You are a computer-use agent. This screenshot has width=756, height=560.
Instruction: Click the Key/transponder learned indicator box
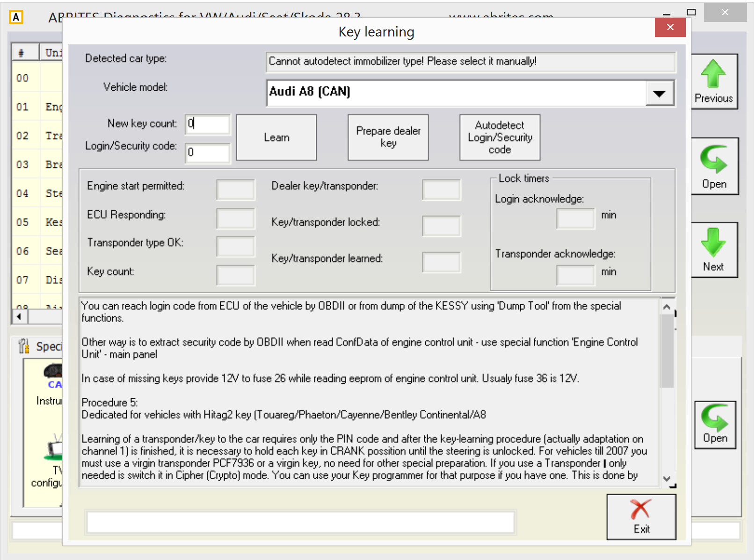pyautogui.click(x=441, y=262)
